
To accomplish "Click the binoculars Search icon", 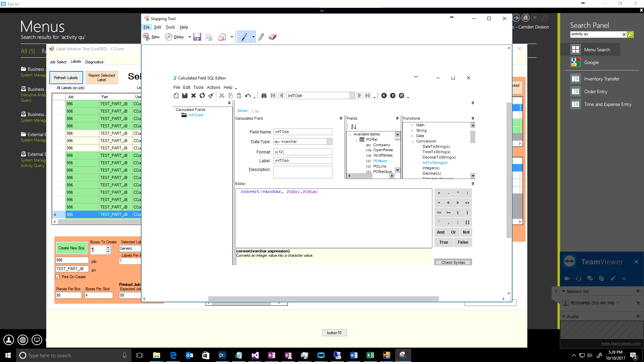I will point(264,96).
